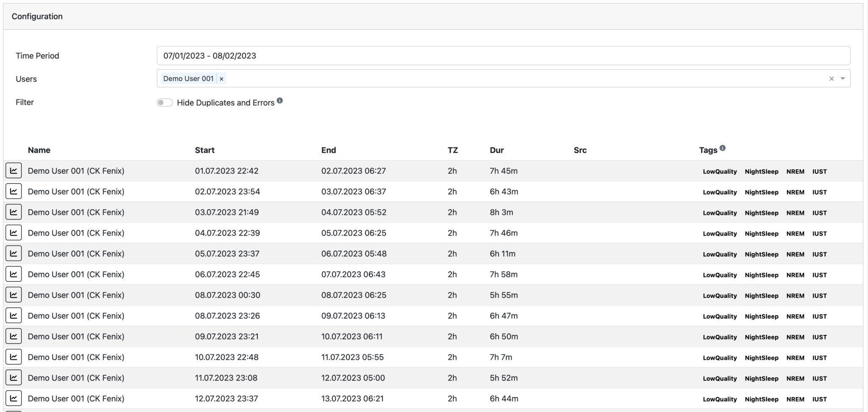Open chart for session ending 10.07.2023 06:11
Screen dimensions: 868x412
click(14, 336)
